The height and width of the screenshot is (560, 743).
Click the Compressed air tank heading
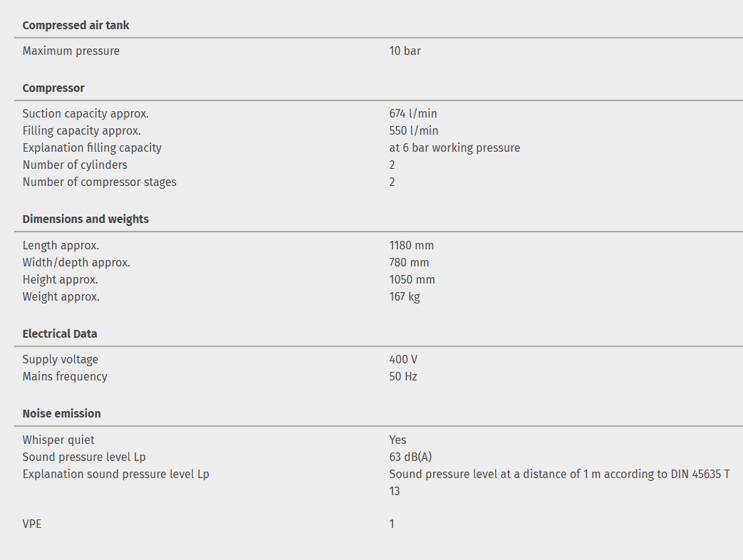coord(76,25)
